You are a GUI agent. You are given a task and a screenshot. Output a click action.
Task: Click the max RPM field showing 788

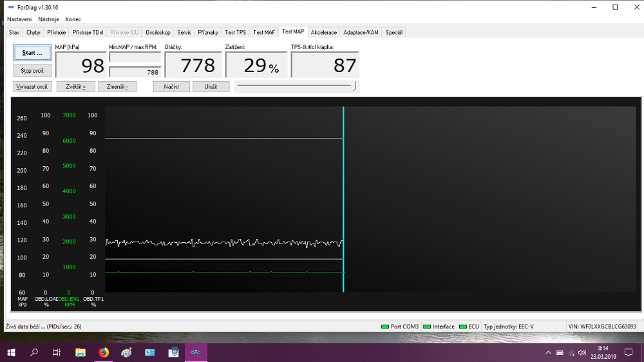[135, 72]
